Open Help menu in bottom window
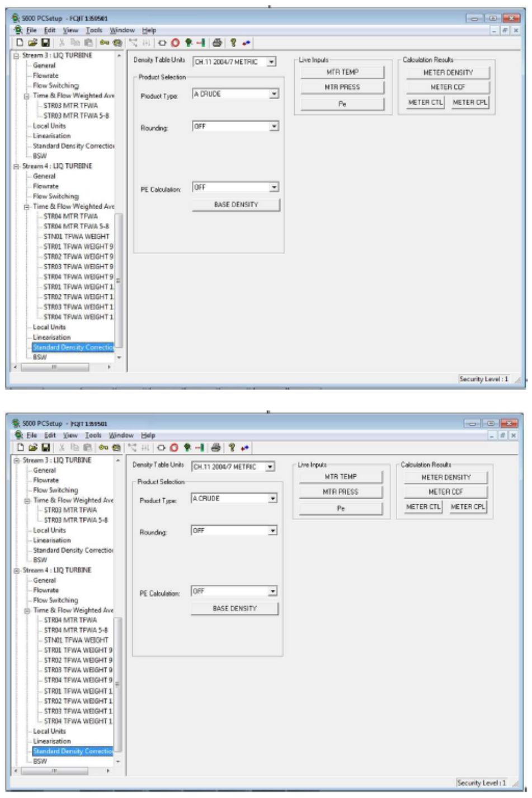This screenshot has height=798, width=532. 148,435
